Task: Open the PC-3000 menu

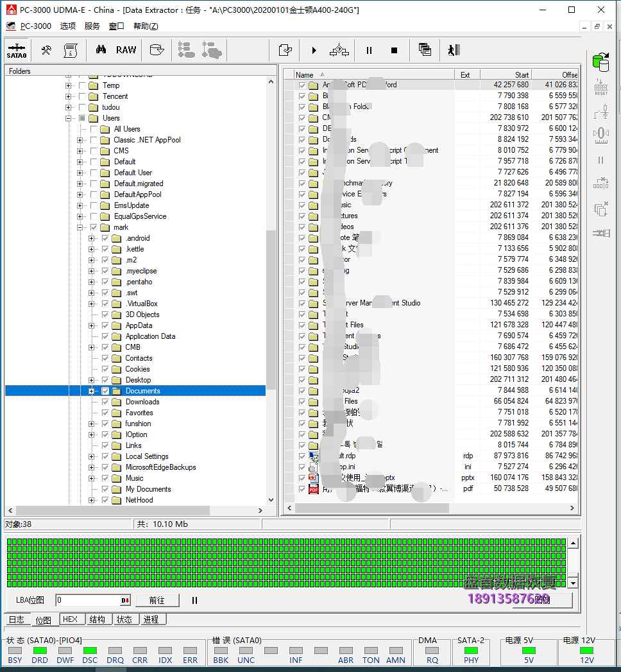Action: pos(35,26)
